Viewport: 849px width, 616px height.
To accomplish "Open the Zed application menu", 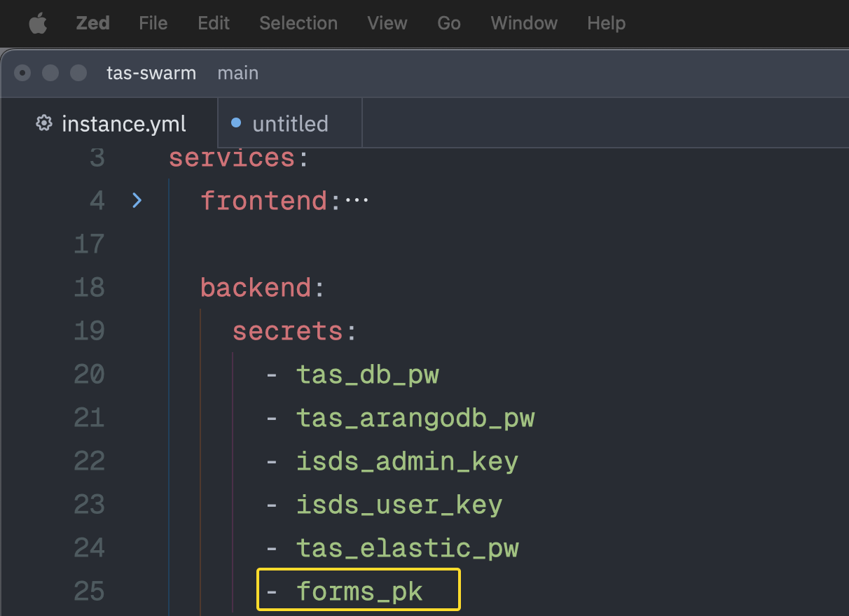I will coord(92,23).
